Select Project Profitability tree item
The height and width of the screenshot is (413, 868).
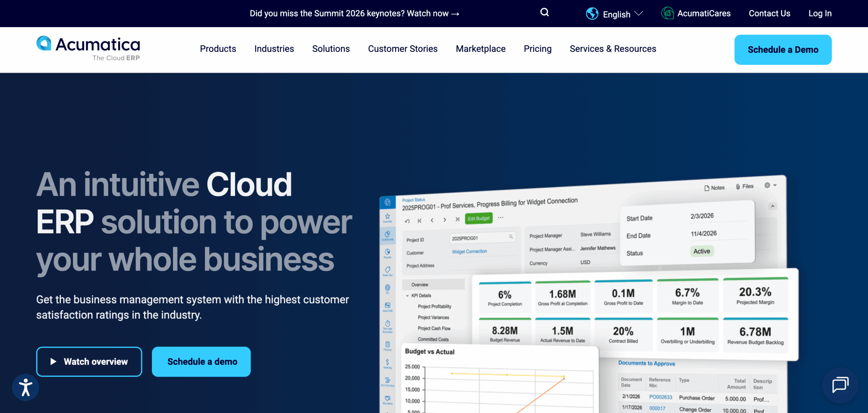(434, 307)
